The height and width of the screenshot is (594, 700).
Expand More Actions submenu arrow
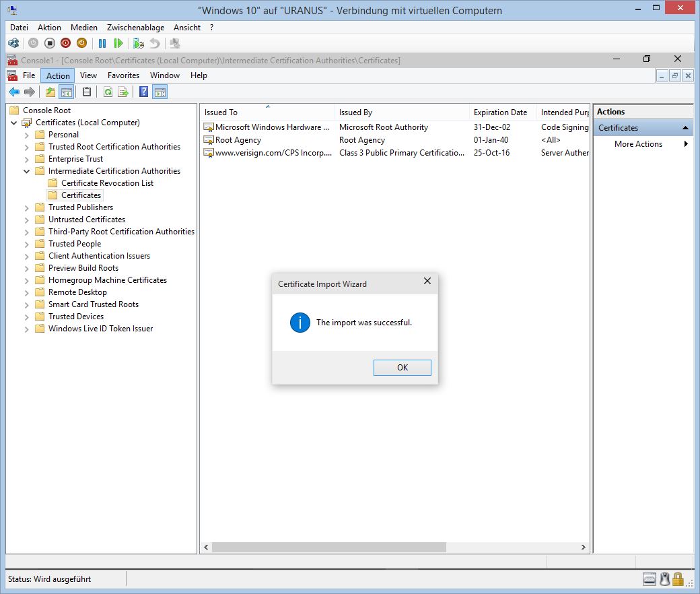(686, 144)
